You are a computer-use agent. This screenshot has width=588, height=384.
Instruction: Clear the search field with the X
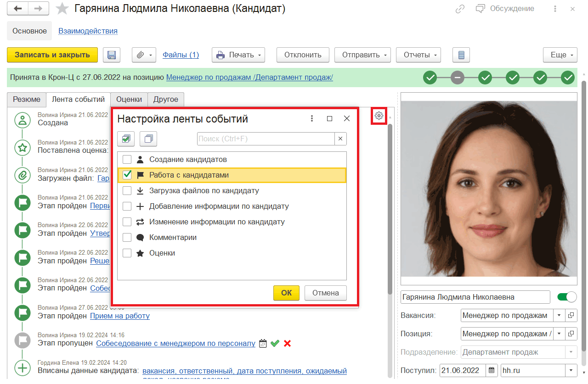click(340, 139)
